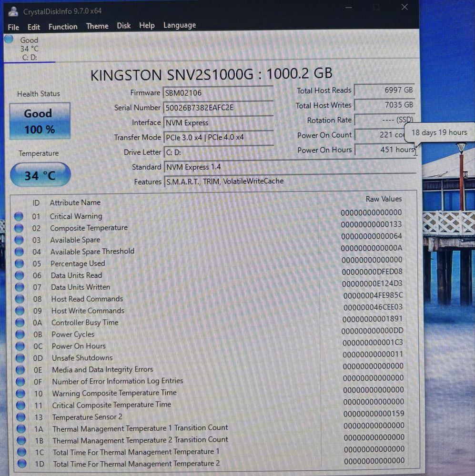Click the status icon for Media and Data Integrity Errors
Viewport: 475px width, 476px height.
(x=20, y=370)
